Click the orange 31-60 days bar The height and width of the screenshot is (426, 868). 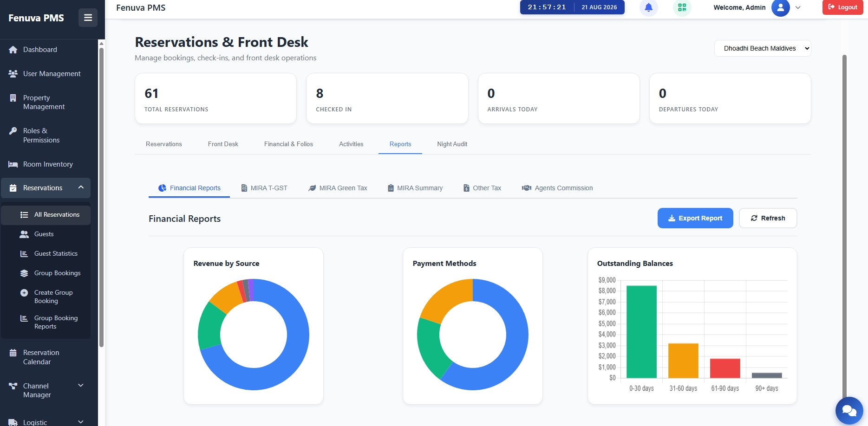683,361
